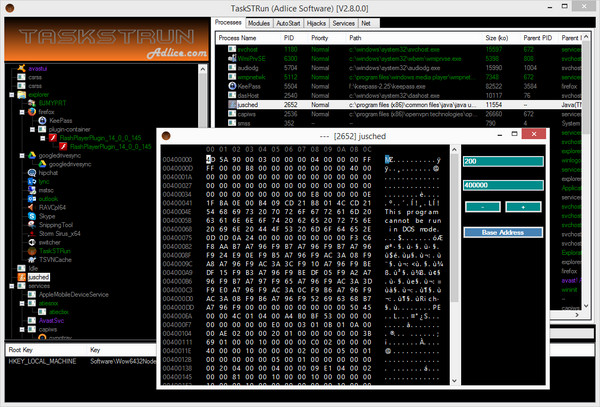Click the Skype process icon
The image size is (600, 407).
tap(32, 216)
